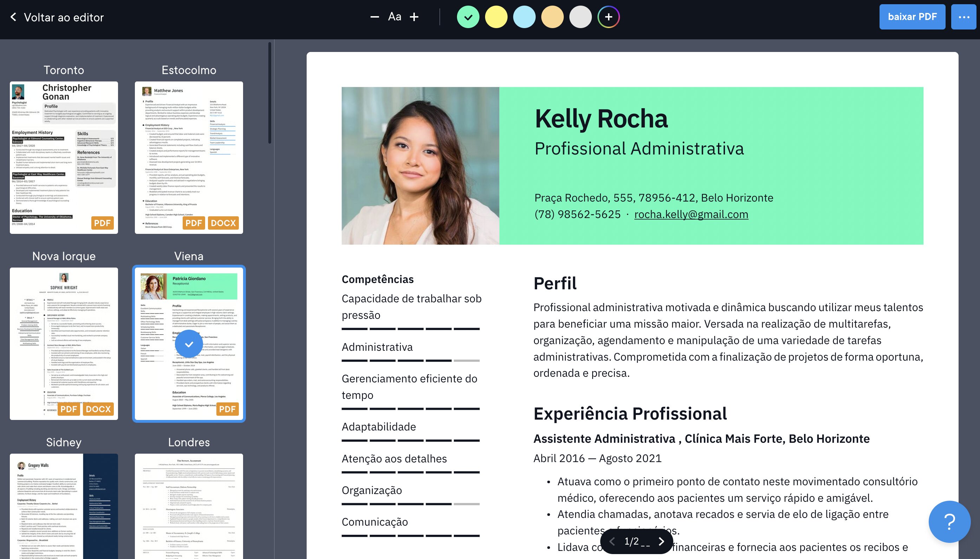Viewport: 980px width, 559px height.
Task: Go to next page with right chevron
Action: 661,541
